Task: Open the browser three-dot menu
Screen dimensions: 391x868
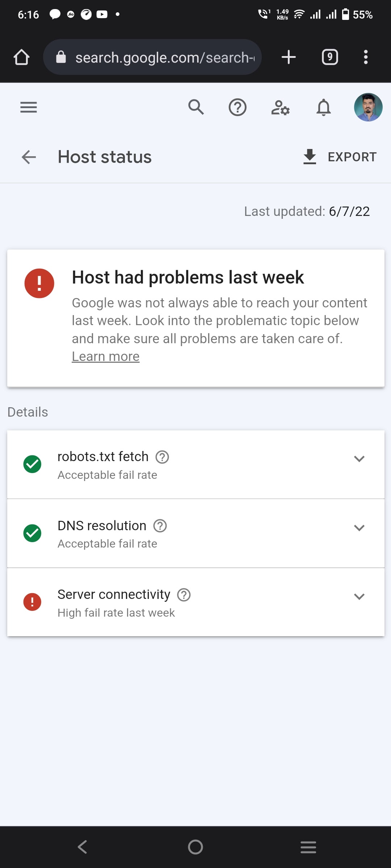Action: (366, 57)
